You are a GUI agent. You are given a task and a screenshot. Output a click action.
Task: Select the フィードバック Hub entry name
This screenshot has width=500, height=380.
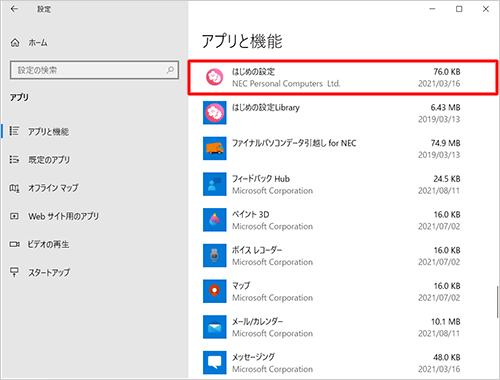(261, 179)
